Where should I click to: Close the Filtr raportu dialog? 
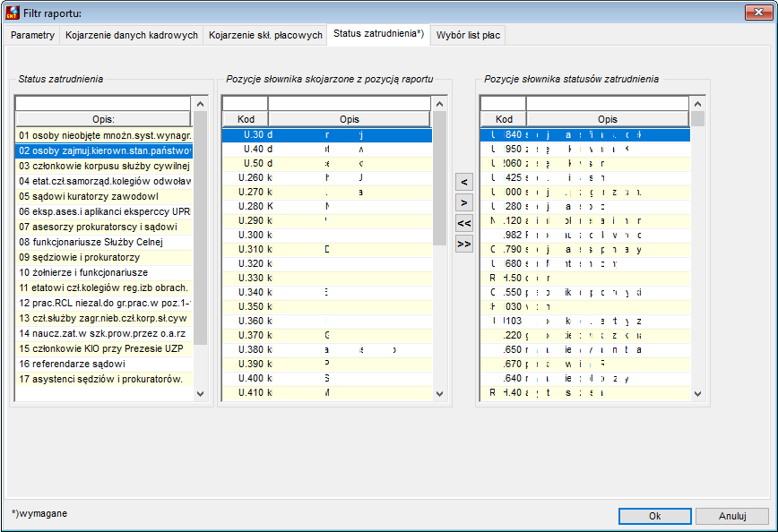click(758, 13)
